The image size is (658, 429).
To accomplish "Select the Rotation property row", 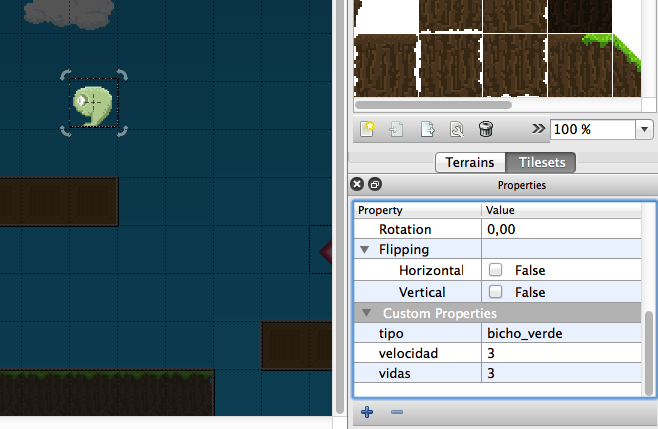I will pos(498,229).
